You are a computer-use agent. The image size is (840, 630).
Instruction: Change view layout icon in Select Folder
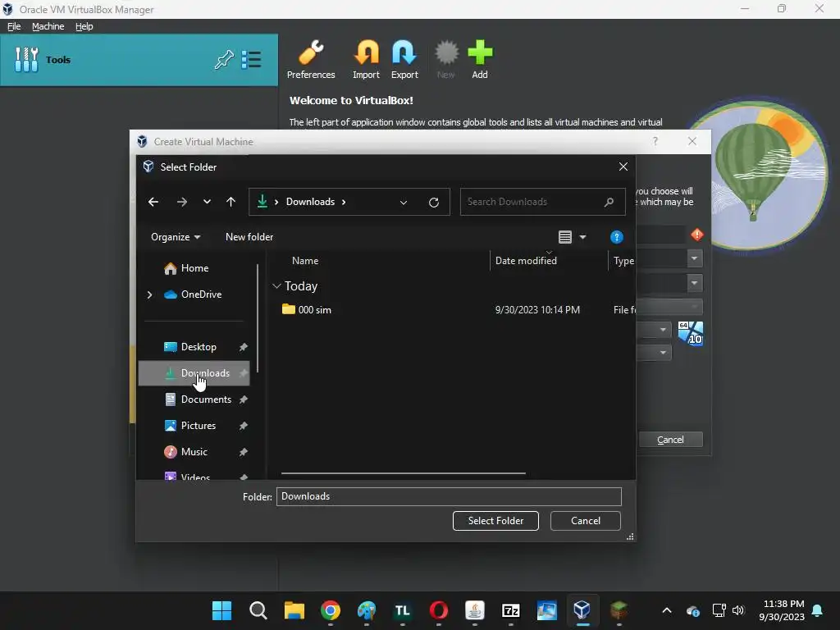564,237
